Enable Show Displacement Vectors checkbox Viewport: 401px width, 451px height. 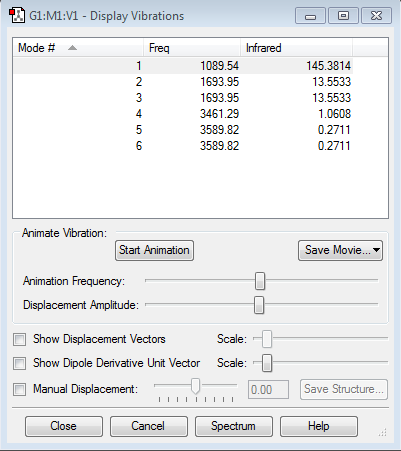click(x=19, y=339)
